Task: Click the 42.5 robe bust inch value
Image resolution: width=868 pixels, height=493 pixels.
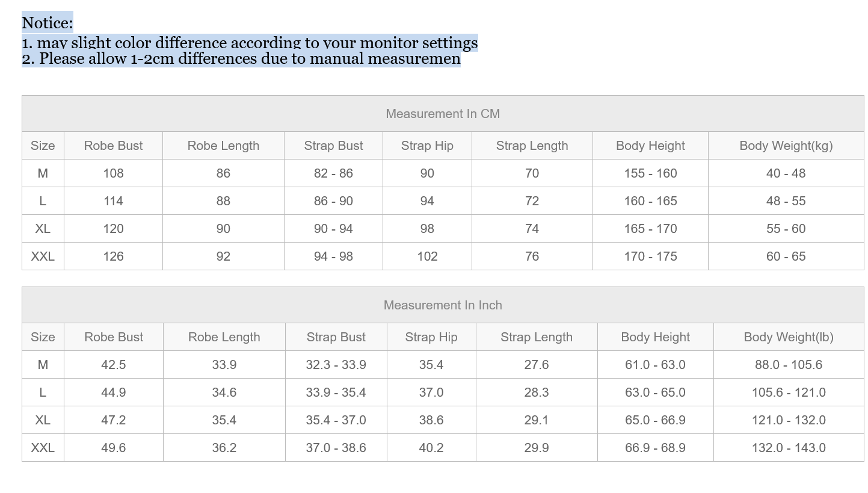Action: pyautogui.click(x=113, y=365)
